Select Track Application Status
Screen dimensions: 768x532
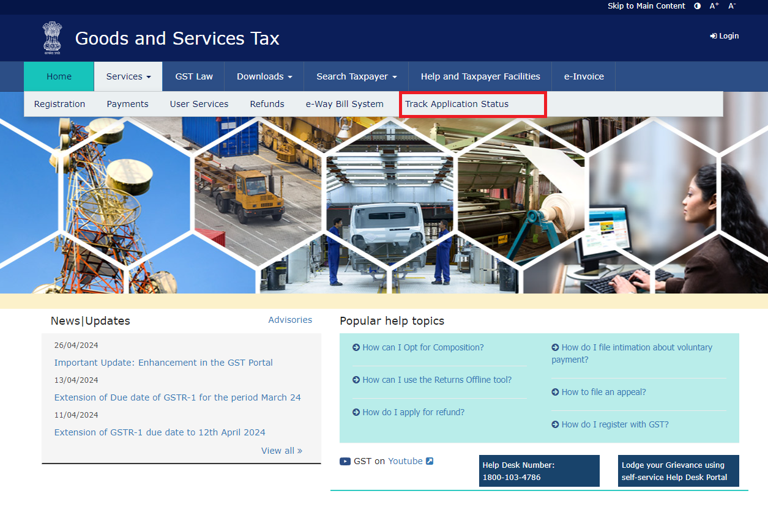point(457,104)
